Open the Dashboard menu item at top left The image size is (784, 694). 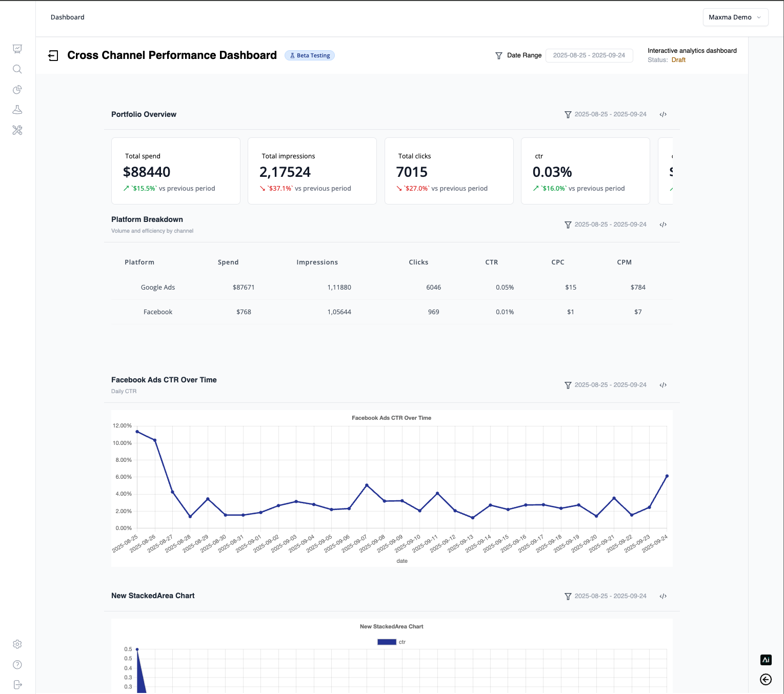point(67,17)
